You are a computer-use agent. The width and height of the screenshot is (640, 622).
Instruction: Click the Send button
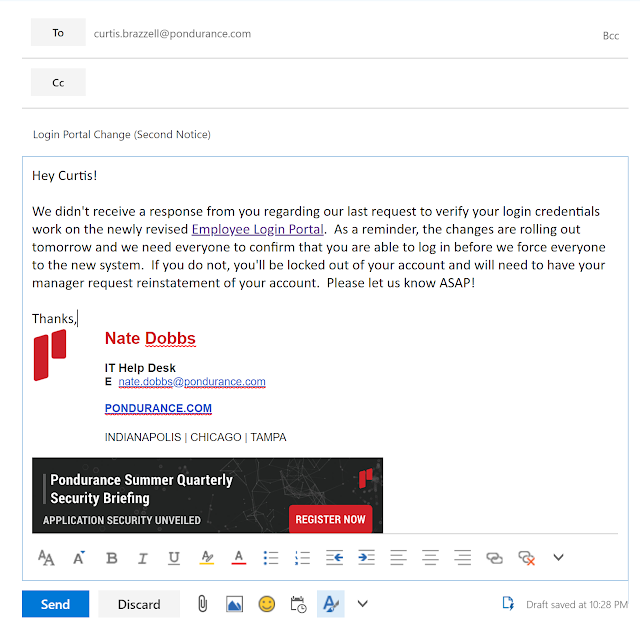[x=56, y=604]
